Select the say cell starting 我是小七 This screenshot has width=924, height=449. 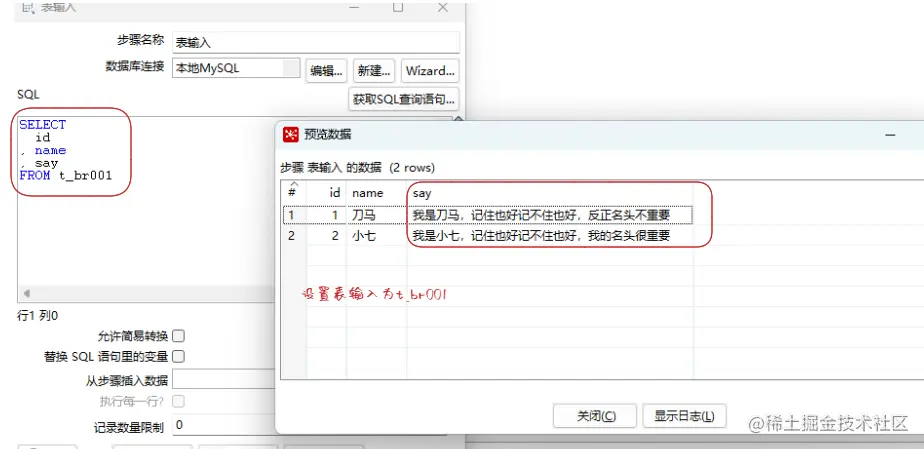click(550, 236)
